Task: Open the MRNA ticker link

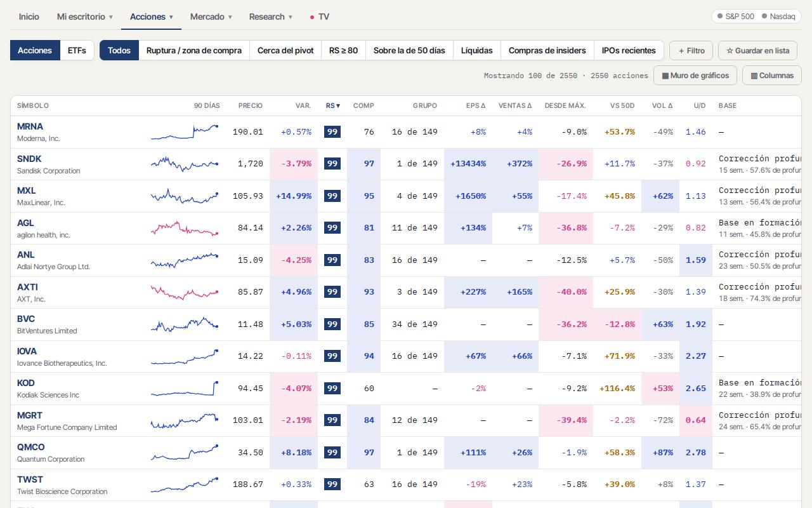Action: point(30,126)
